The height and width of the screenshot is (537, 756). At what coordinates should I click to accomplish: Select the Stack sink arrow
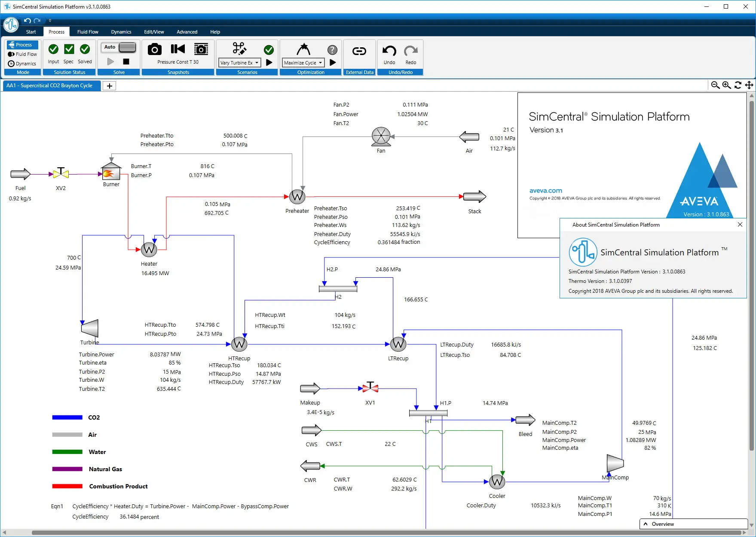[x=474, y=197]
